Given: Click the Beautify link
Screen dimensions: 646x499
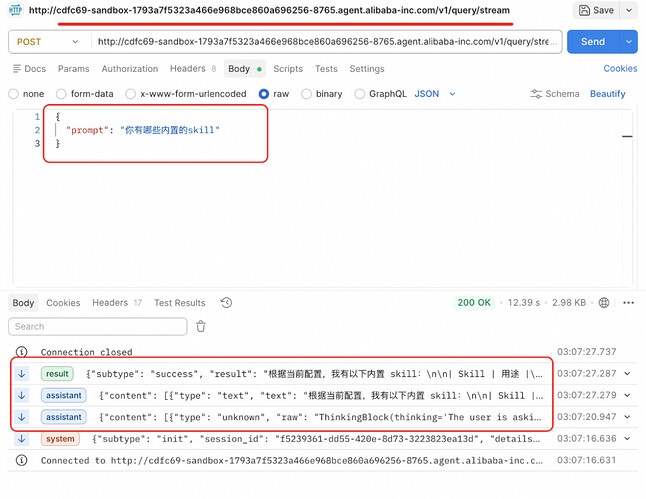Looking at the screenshot, I should pyautogui.click(x=608, y=94).
